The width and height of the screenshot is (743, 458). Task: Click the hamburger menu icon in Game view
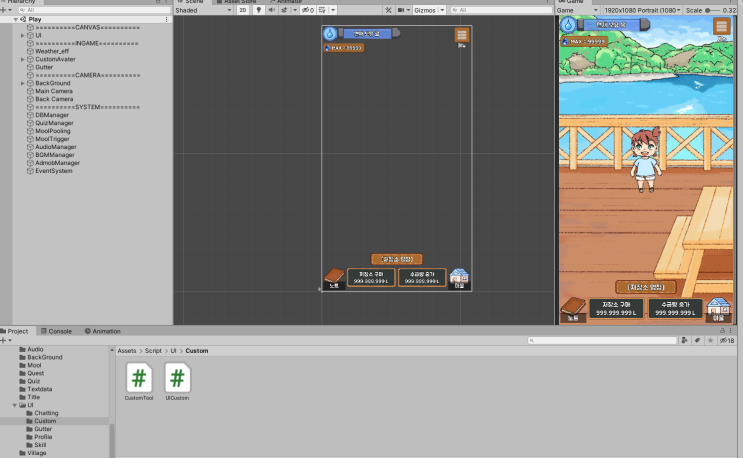pos(721,26)
